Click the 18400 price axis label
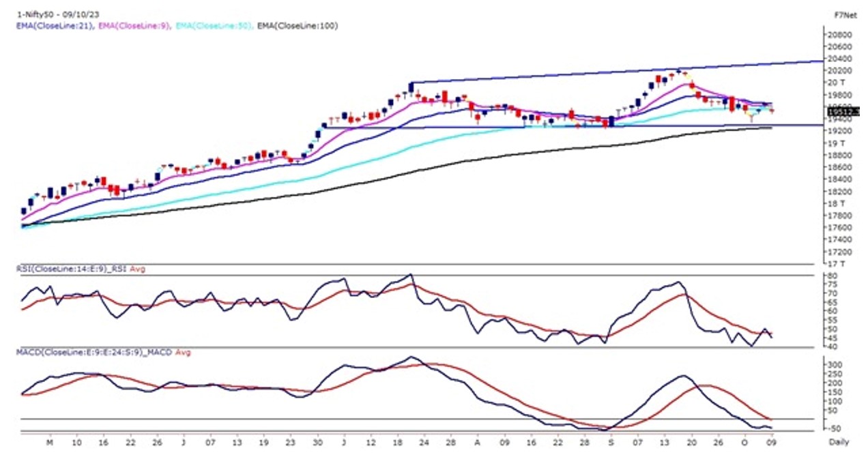The width and height of the screenshot is (868, 457). click(x=839, y=179)
